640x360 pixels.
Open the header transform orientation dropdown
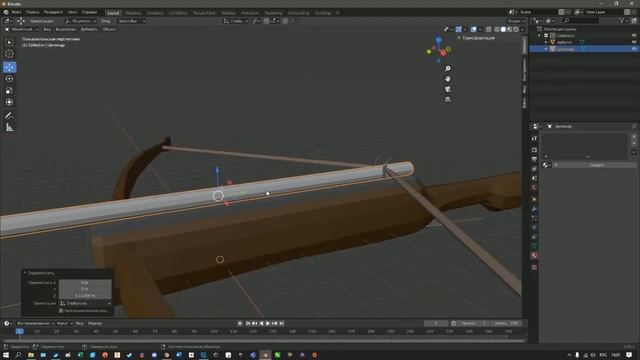click(236, 21)
